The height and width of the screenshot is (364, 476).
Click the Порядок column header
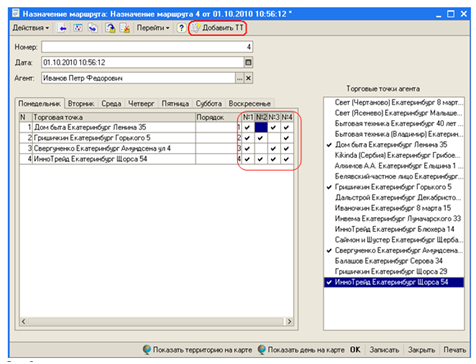[x=217, y=117]
